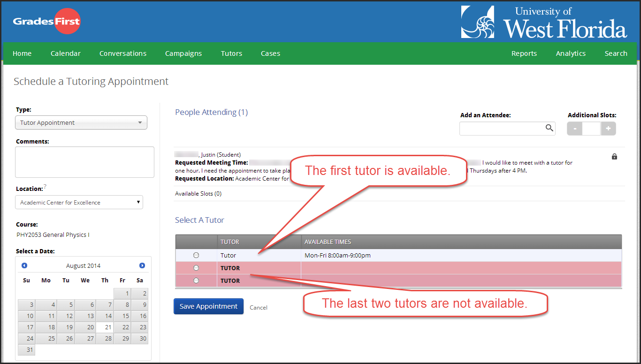Screen dimensions: 641x364
Task: Click the 'People Attending (1)' heading
Action: 211,112
